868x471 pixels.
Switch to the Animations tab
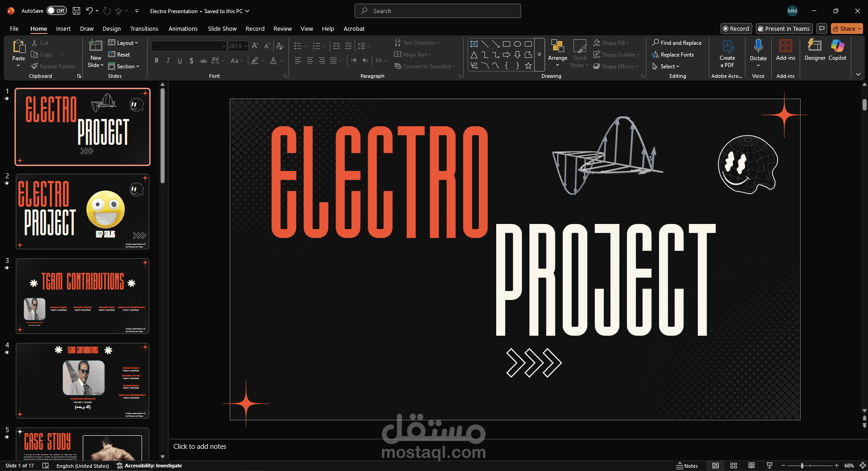pos(183,29)
